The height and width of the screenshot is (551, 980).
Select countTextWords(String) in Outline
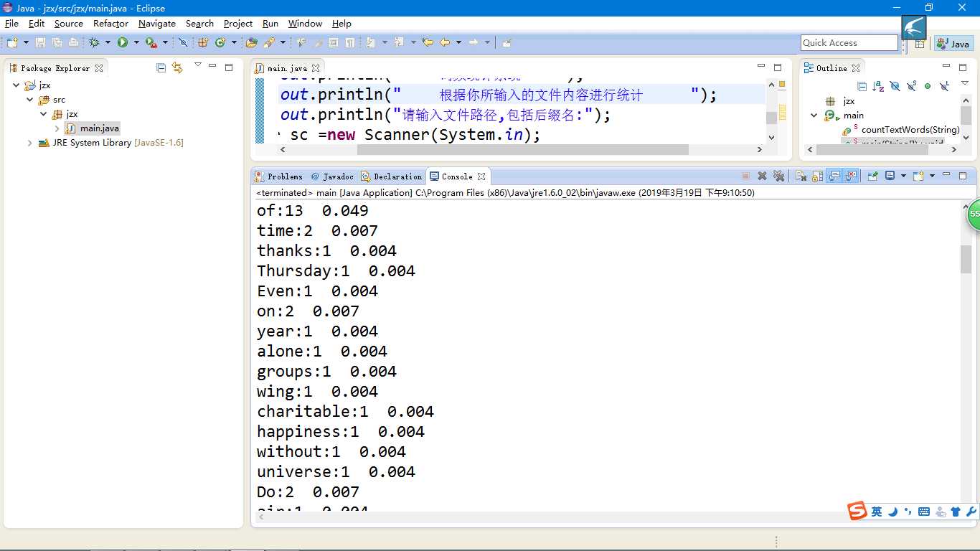coord(910,130)
